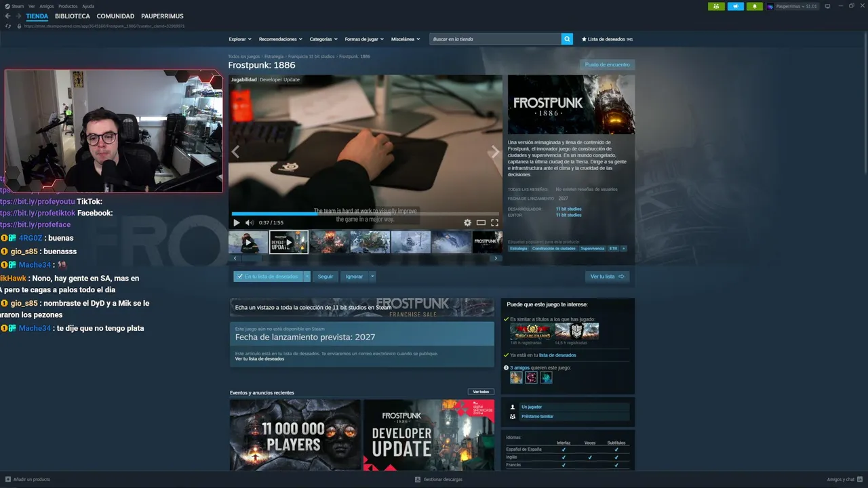Open Lista de deseados in store header
The height and width of the screenshot is (488, 868).
[x=607, y=39]
